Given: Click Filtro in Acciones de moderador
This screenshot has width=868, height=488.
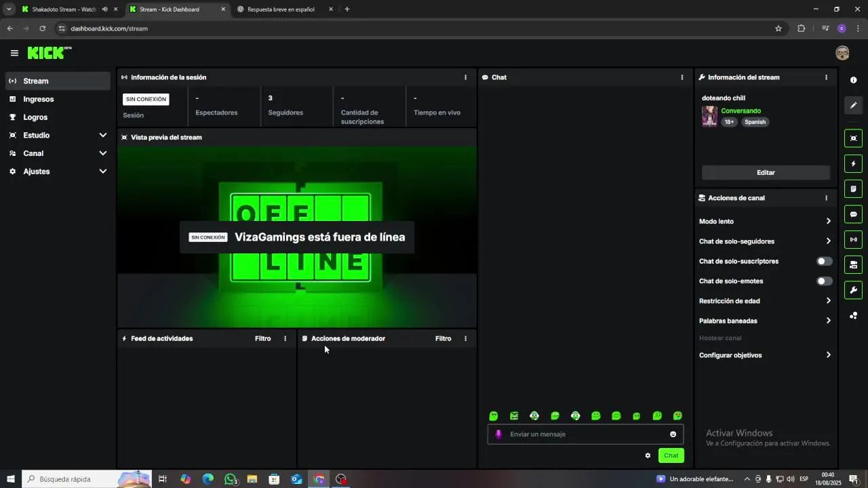Looking at the screenshot, I should click(443, 338).
